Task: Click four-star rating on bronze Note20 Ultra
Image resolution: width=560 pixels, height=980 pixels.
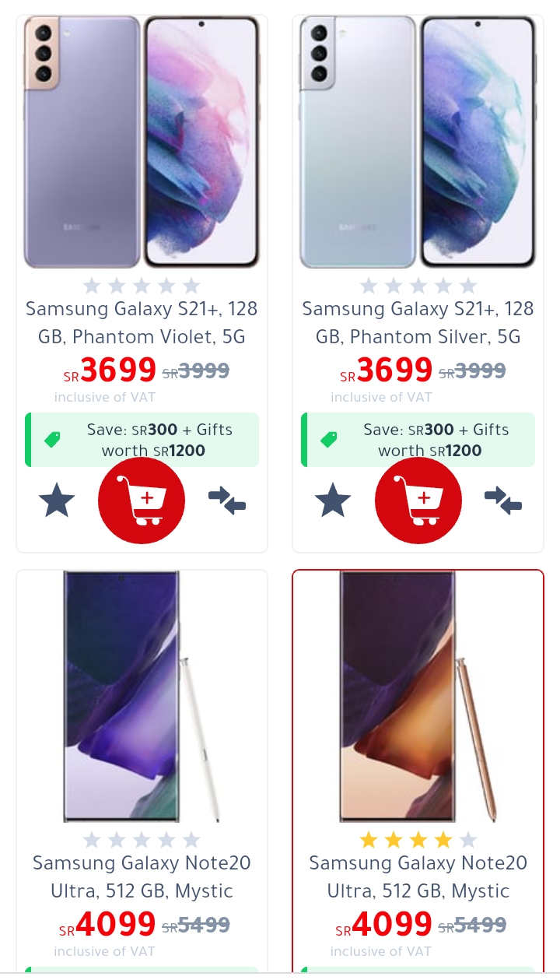Action: pyautogui.click(x=418, y=840)
